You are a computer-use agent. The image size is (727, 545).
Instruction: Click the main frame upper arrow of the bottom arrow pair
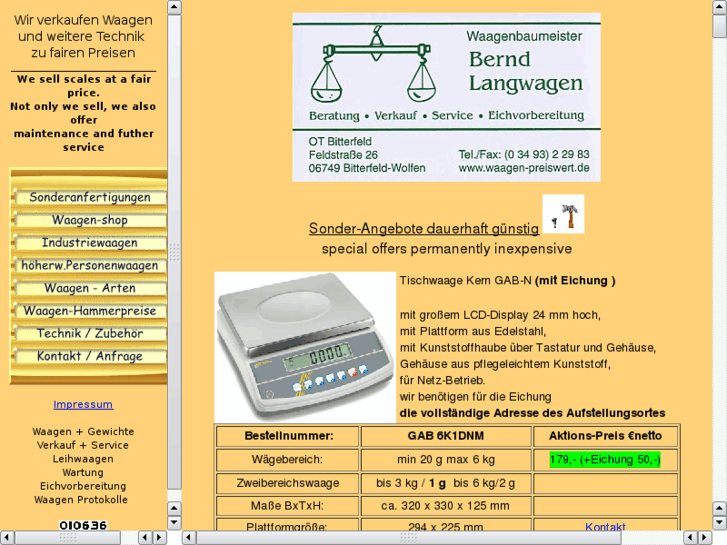tap(720, 508)
